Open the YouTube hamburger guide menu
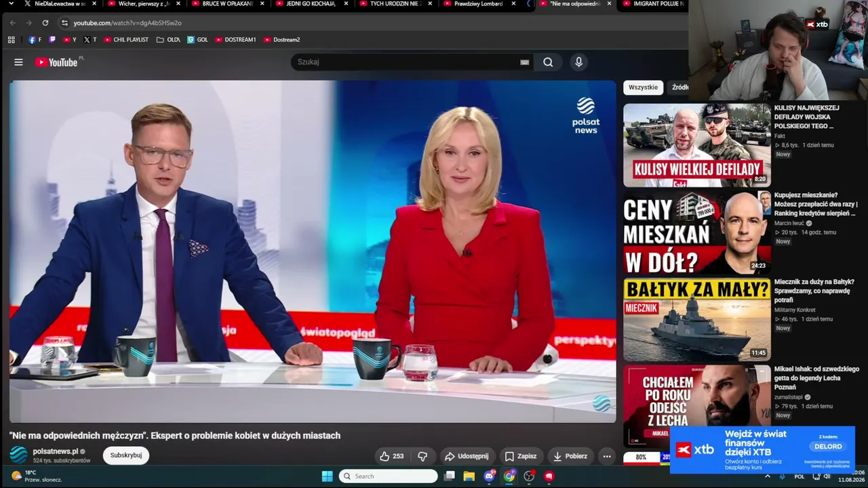The width and height of the screenshot is (868, 488). 18,62
